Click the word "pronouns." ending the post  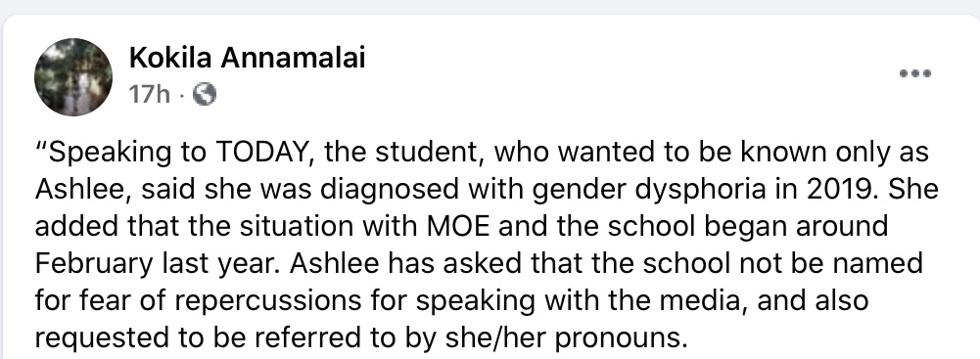[622, 337]
